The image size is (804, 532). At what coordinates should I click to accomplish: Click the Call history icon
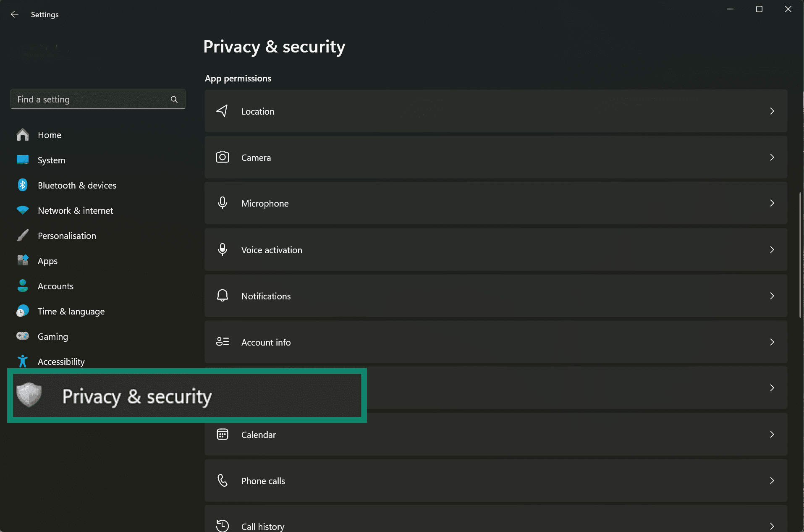point(222,525)
